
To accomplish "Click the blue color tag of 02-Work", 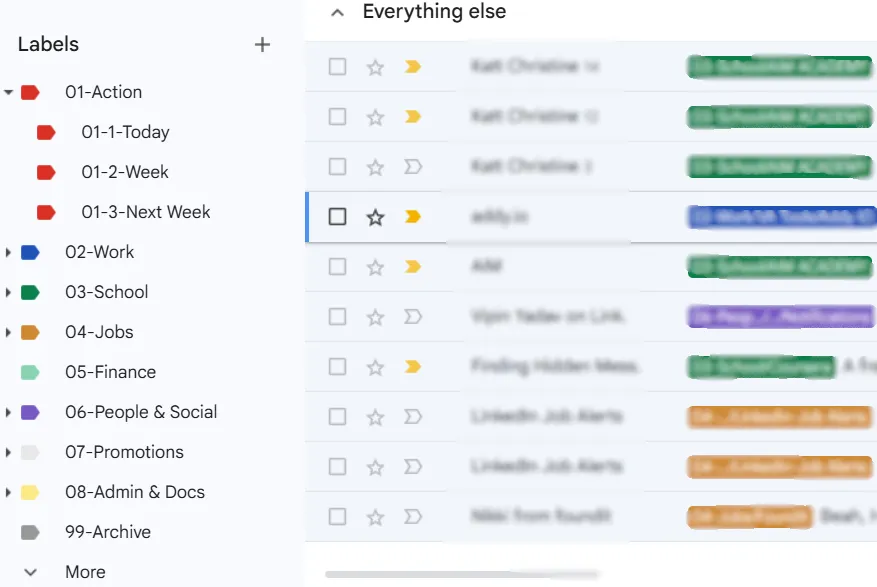I will pyautogui.click(x=30, y=253).
